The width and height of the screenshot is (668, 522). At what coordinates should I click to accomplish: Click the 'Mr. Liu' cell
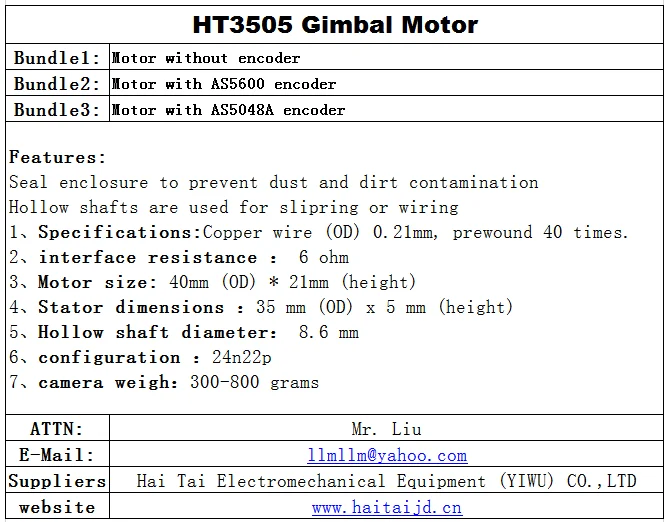[386, 428]
